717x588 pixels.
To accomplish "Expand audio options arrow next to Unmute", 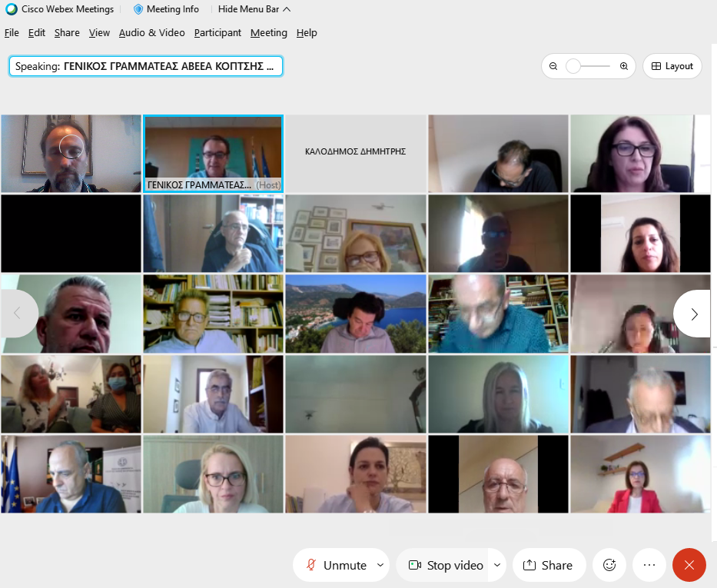I will 380,565.
